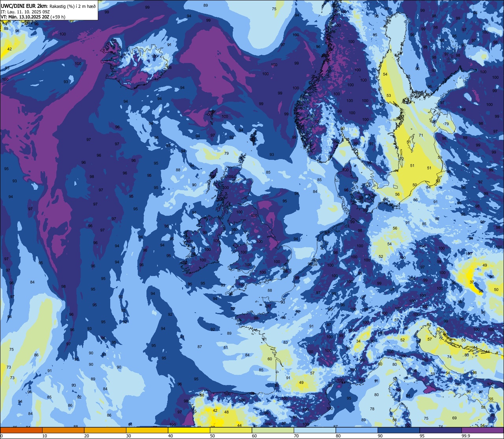This screenshot has width=504, height=439.
Task: Click the "72" humidity value on the map
Action: click(x=402, y=159)
